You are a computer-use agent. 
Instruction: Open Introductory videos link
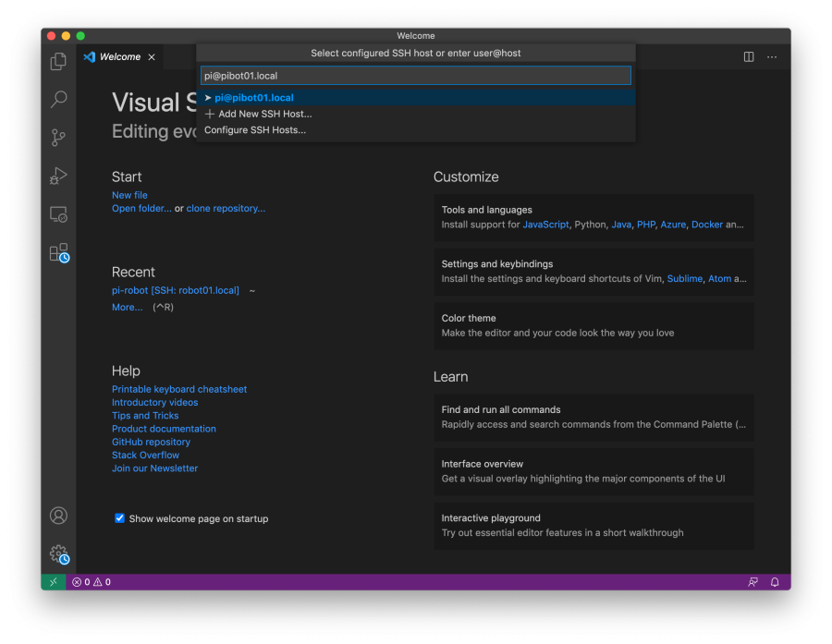(x=154, y=402)
